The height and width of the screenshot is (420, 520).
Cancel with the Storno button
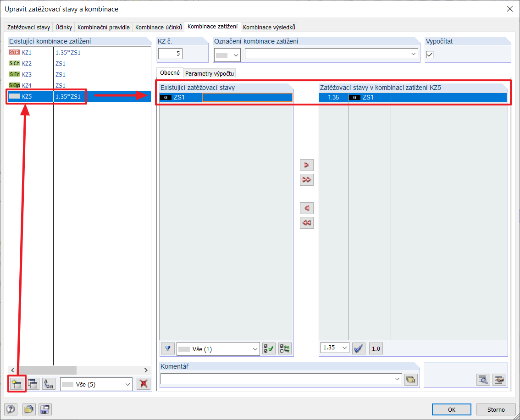[496, 409]
